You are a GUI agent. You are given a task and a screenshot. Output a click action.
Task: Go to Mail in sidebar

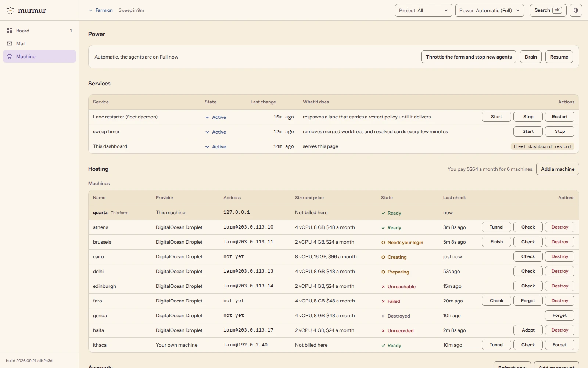click(x=39, y=43)
